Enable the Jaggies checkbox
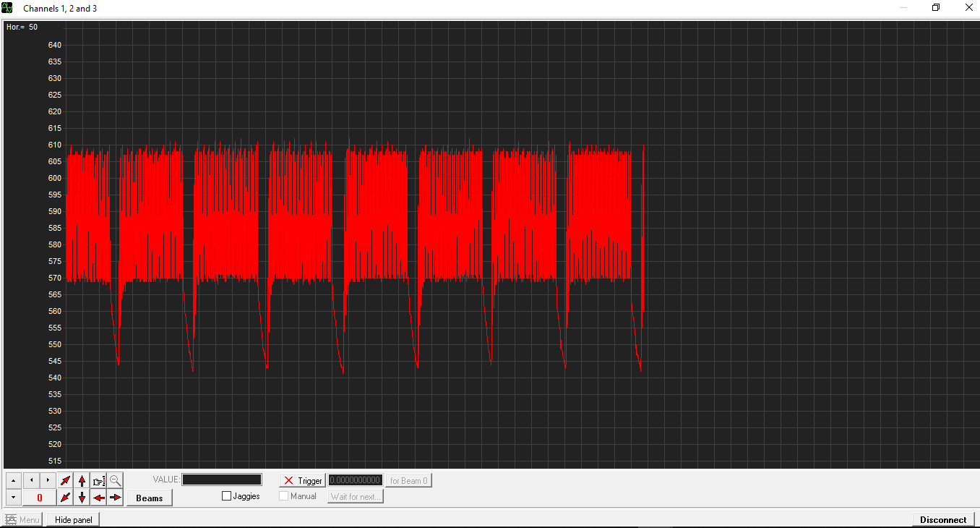The height and width of the screenshot is (528, 980). pyautogui.click(x=227, y=496)
